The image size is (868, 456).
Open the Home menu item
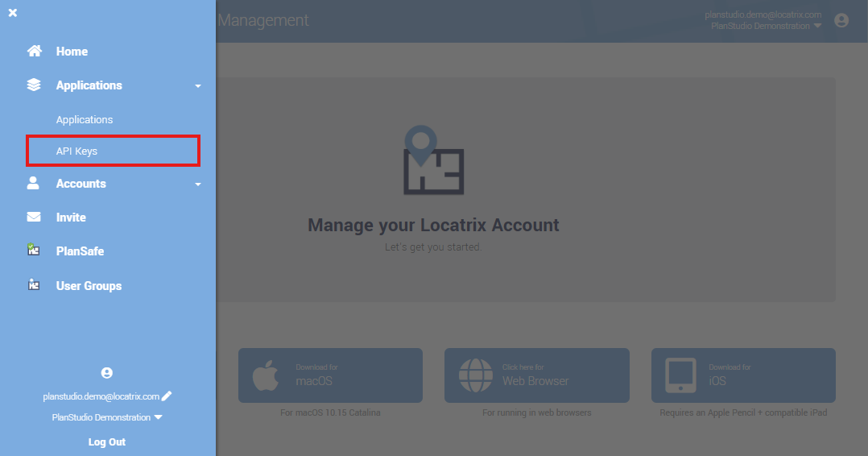72,52
